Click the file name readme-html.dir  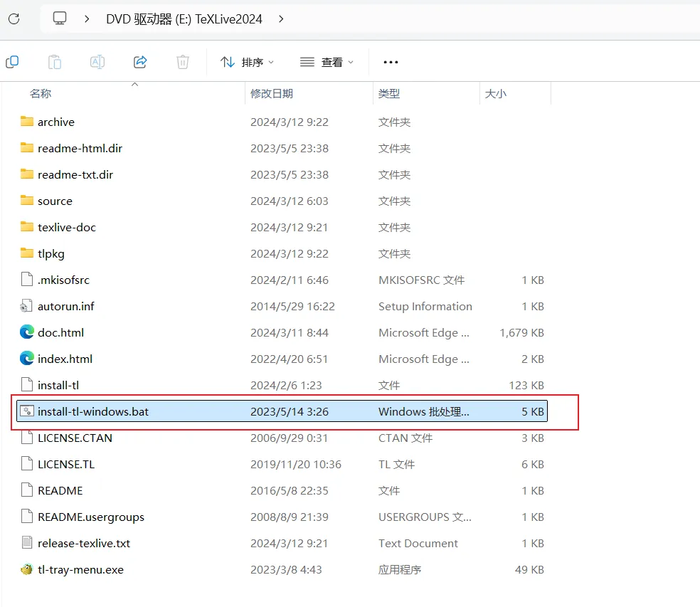(80, 148)
